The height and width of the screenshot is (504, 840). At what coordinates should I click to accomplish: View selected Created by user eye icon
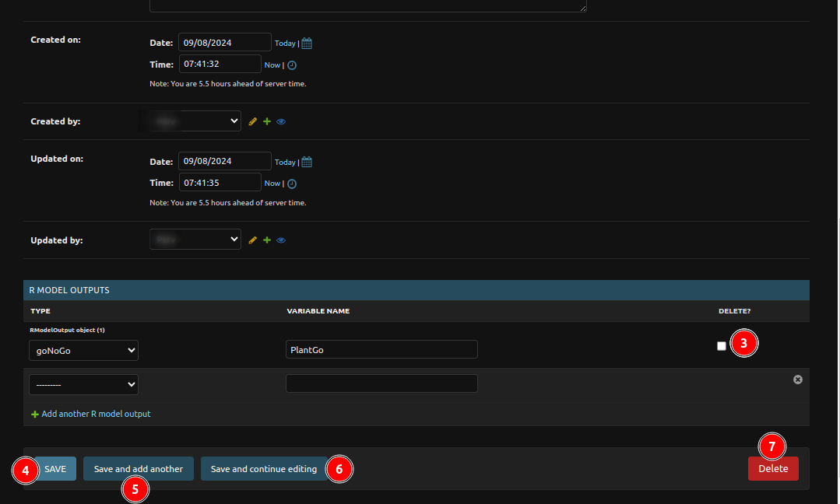point(281,122)
